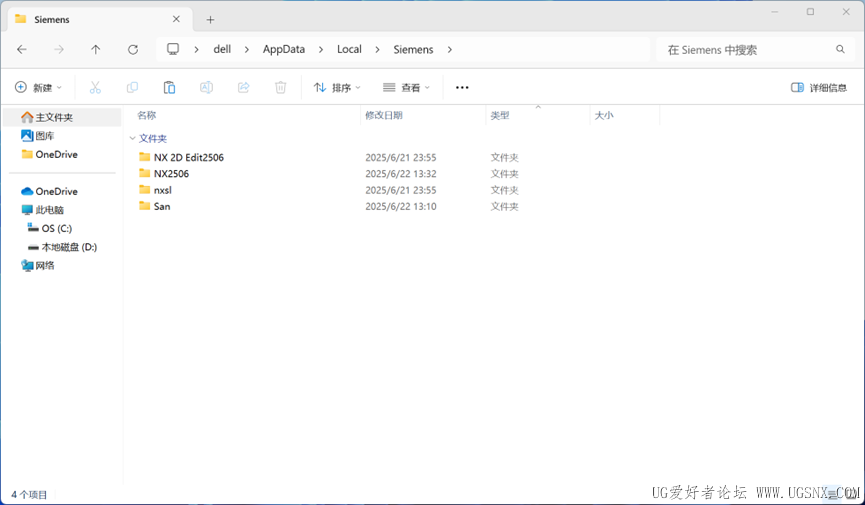
Task: Open the 查看 (View) dropdown
Action: [406, 87]
